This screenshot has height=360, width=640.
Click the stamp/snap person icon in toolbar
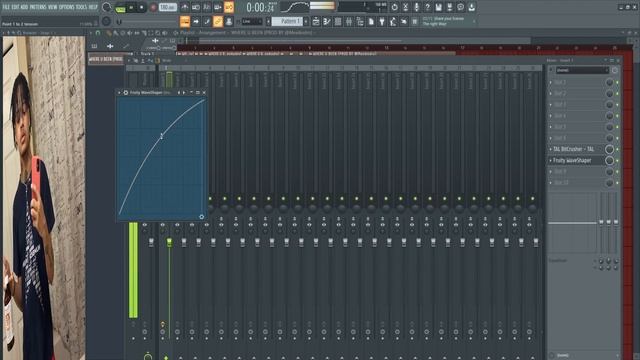coord(229,21)
